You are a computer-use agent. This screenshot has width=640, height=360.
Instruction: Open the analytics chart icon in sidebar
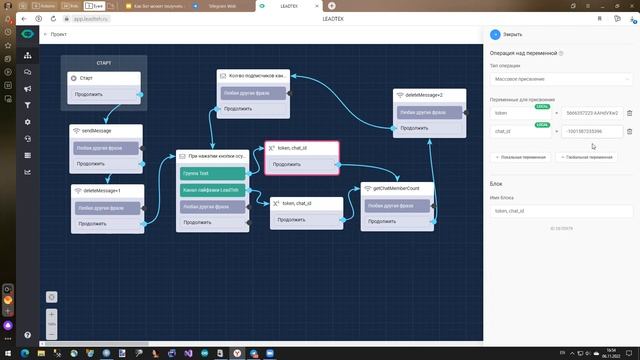tap(27, 172)
